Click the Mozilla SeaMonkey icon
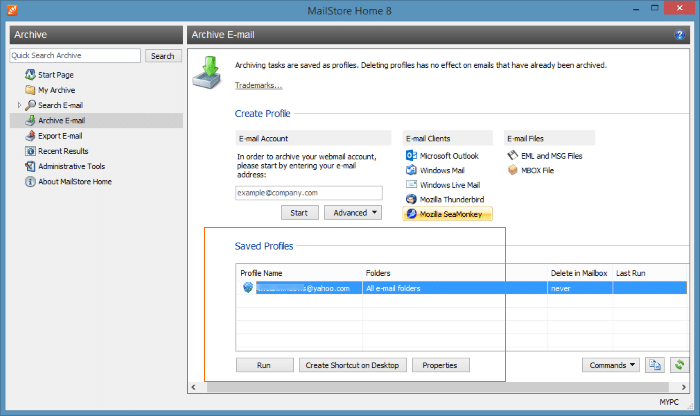The image size is (700, 416). pos(412,214)
